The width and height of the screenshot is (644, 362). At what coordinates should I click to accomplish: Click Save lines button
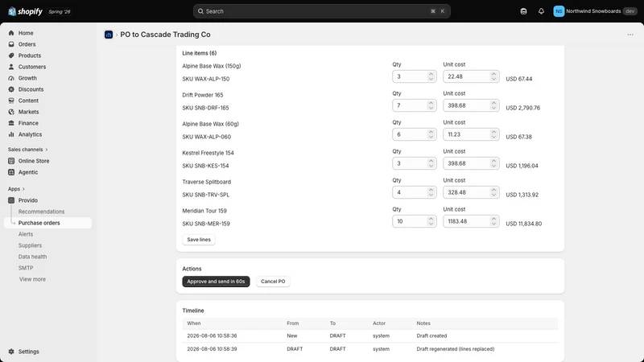199,240
